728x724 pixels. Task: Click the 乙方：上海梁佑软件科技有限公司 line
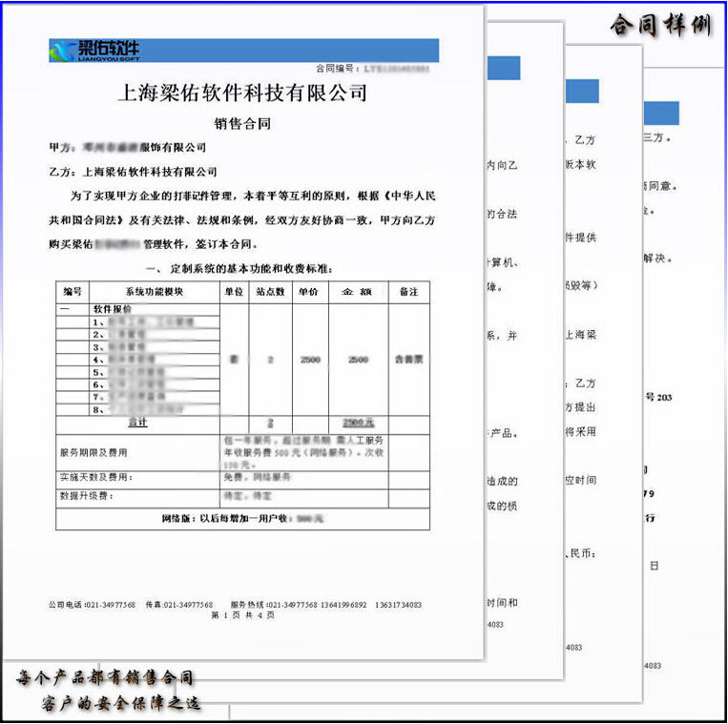[x=134, y=172]
